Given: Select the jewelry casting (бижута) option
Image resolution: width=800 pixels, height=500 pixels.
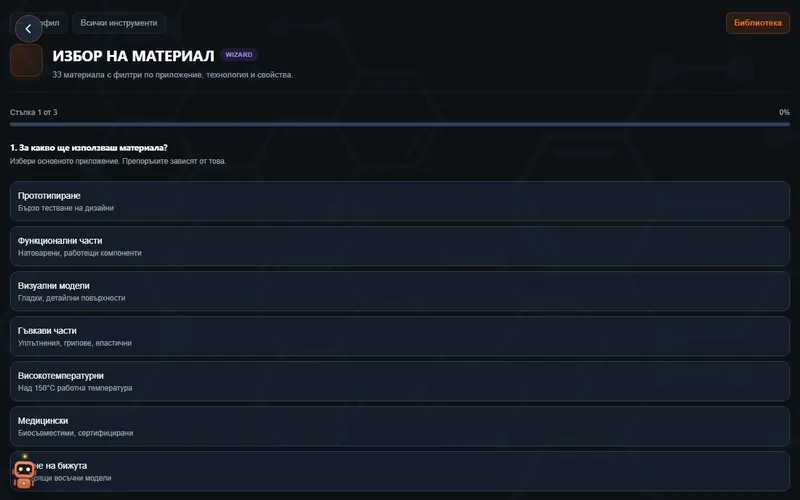Looking at the screenshot, I should coord(400,471).
